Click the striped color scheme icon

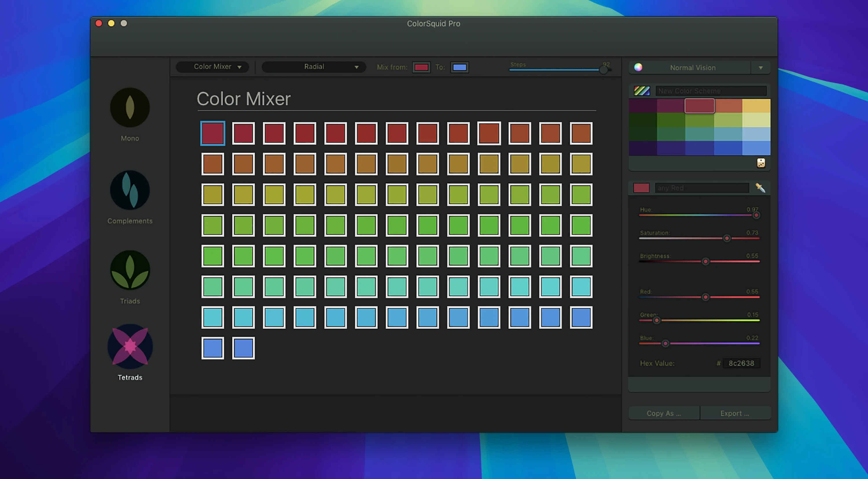click(641, 91)
